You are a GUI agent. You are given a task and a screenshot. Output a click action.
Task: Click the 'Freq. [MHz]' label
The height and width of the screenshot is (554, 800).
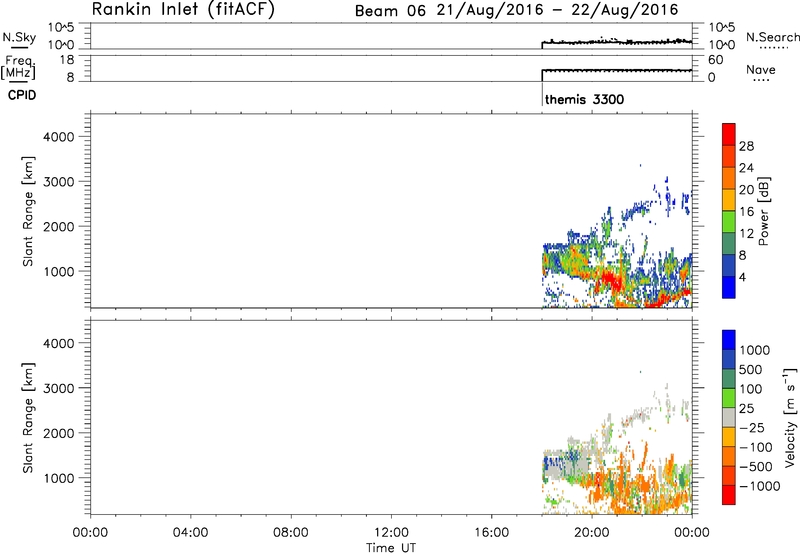point(19,67)
